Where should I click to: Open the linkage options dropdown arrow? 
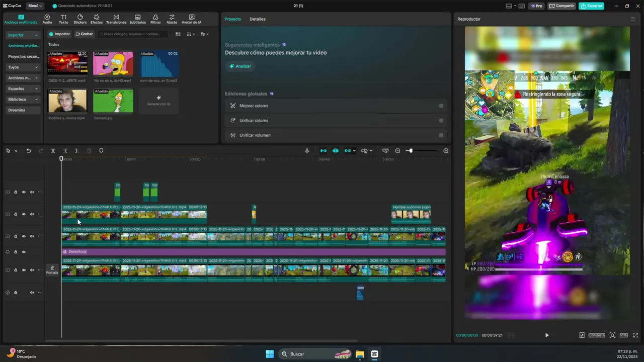[x=354, y=151]
